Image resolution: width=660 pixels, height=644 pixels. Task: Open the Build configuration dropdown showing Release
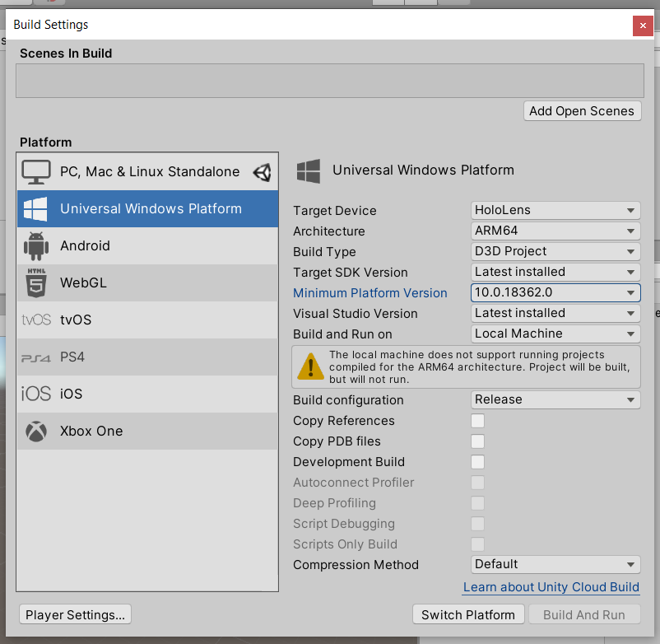pyautogui.click(x=555, y=399)
